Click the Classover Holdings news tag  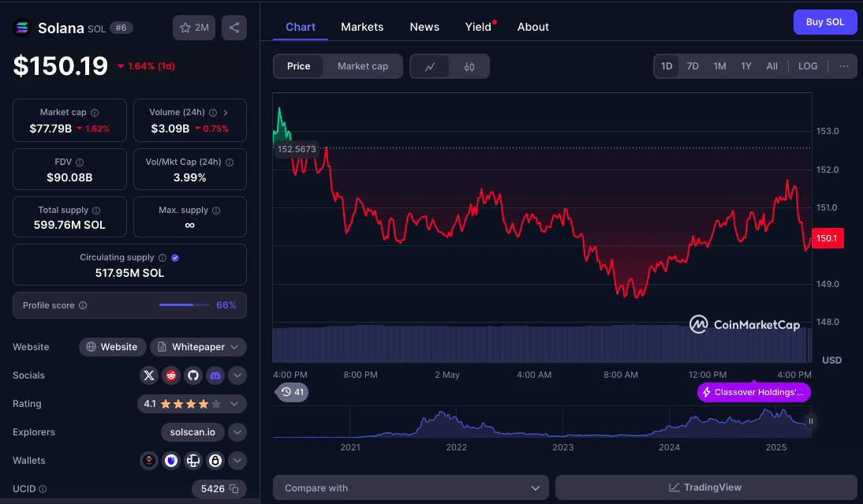[753, 392]
